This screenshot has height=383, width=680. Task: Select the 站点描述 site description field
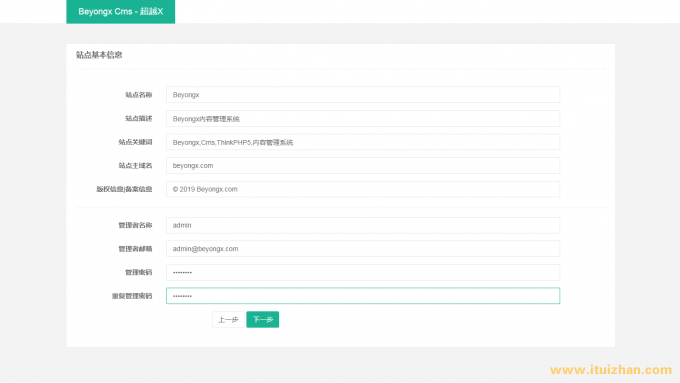click(363, 118)
